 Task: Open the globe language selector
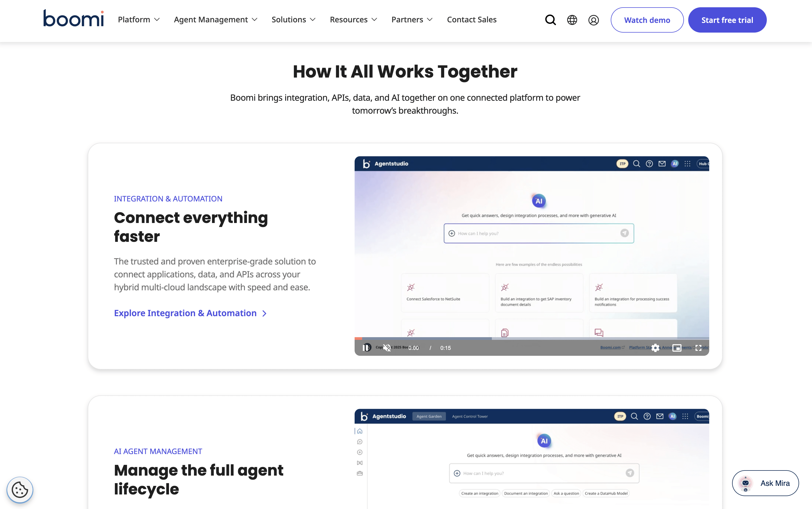click(572, 20)
